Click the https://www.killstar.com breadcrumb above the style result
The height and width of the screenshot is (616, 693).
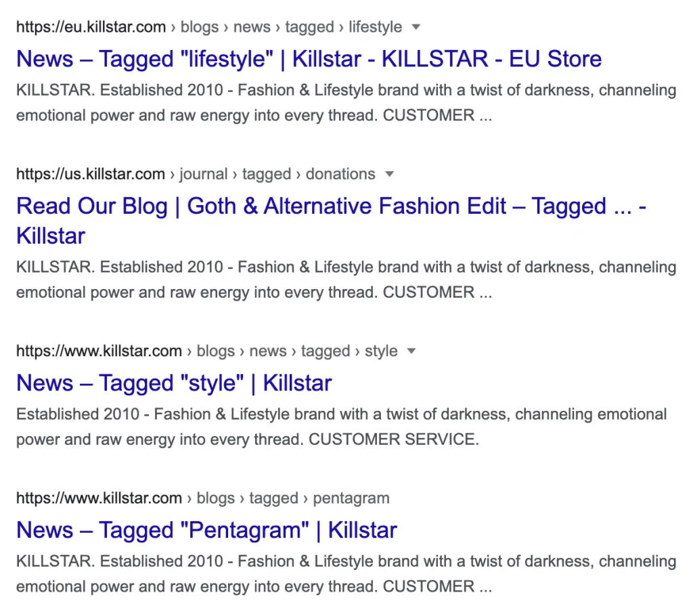99,351
